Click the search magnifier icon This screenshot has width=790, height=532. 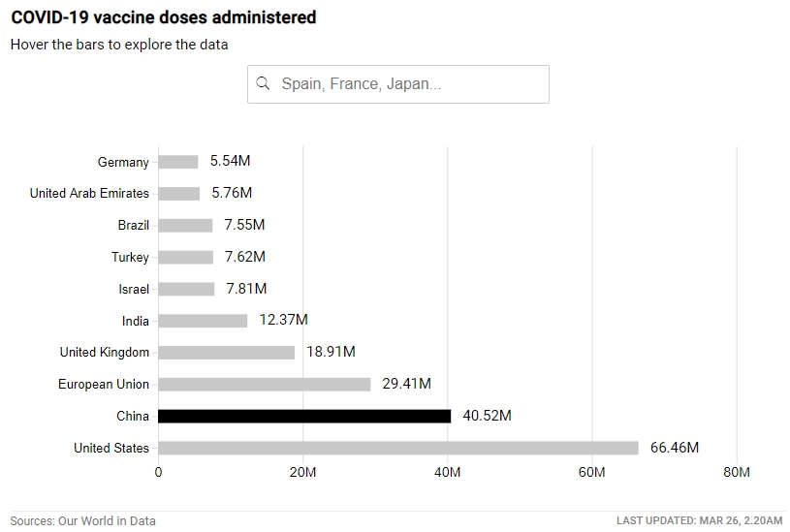click(x=263, y=83)
